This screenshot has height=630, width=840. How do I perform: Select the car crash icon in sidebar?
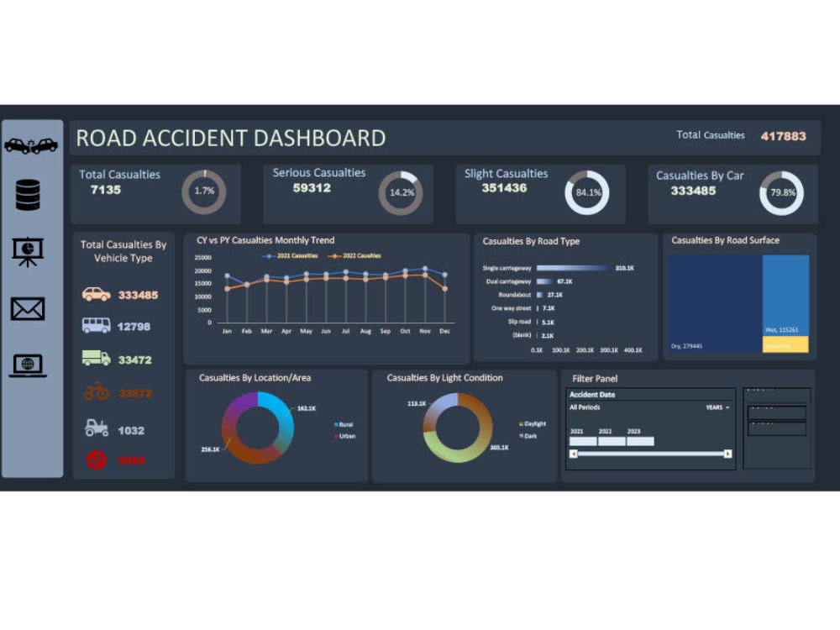pyautogui.click(x=31, y=143)
